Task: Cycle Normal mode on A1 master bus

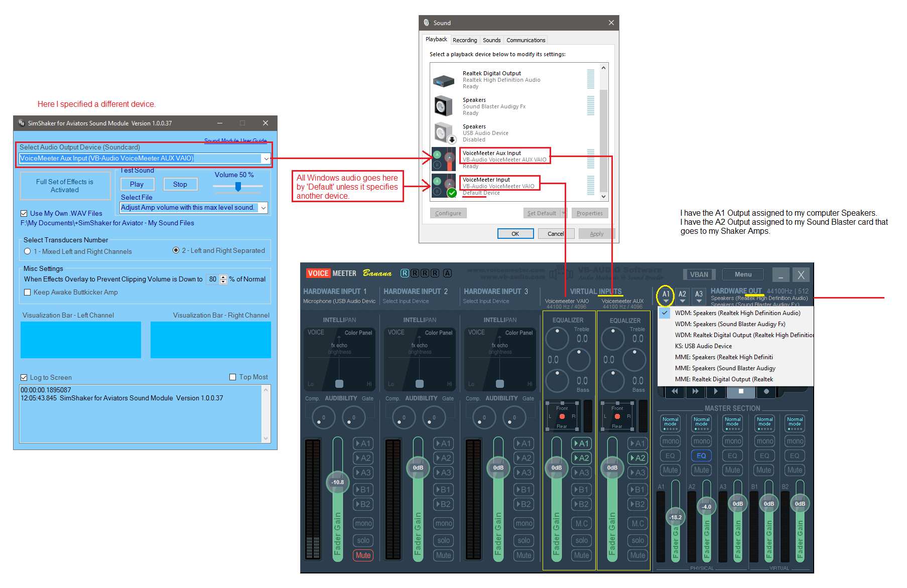Action: click(x=671, y=423)
